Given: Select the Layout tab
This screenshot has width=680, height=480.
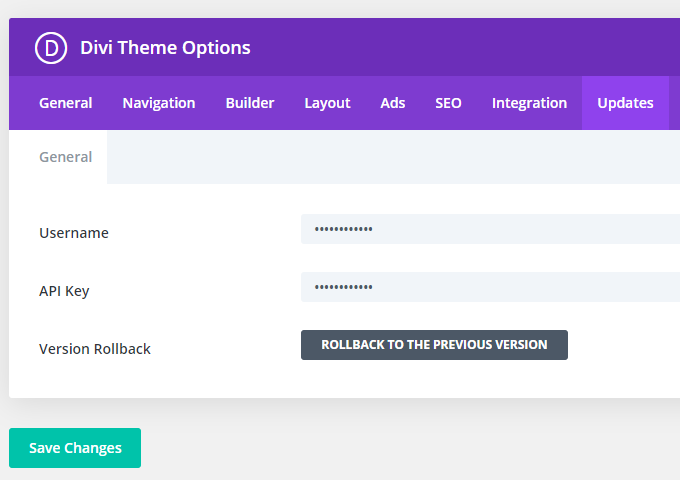Looking at the screenshot, I should (x=327, y=103).
